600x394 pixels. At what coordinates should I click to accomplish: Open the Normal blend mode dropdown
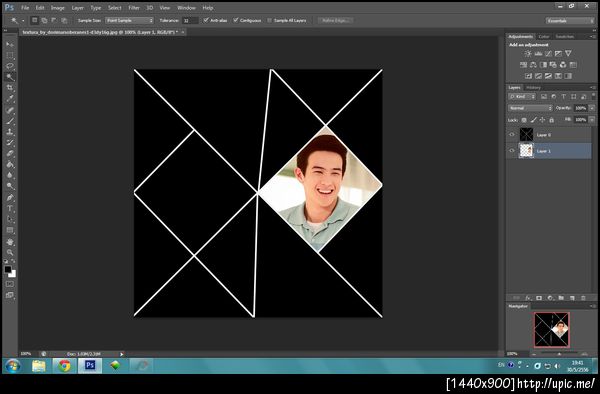coord(530,108)
